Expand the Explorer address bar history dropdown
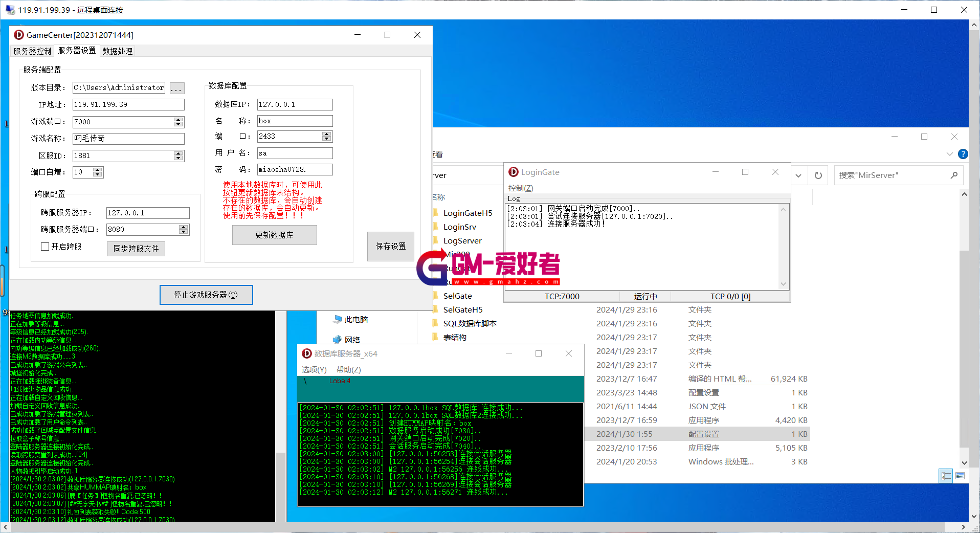The height and width of the screenshot is (533, 980). [x=798, y=175]
